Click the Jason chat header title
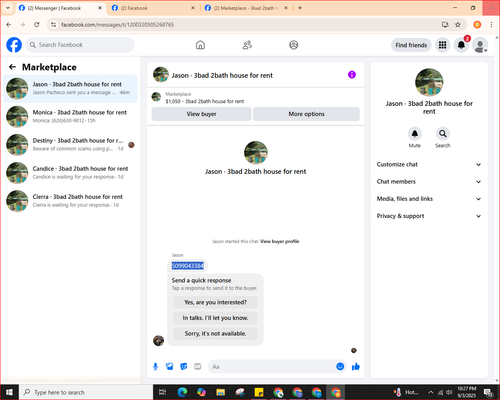 (x=222, y=75)
